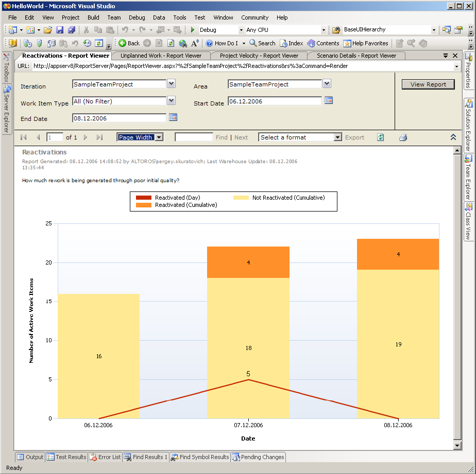Click the Web Search globe icon
Screen dimensions: 476x474
coord(183,43)
